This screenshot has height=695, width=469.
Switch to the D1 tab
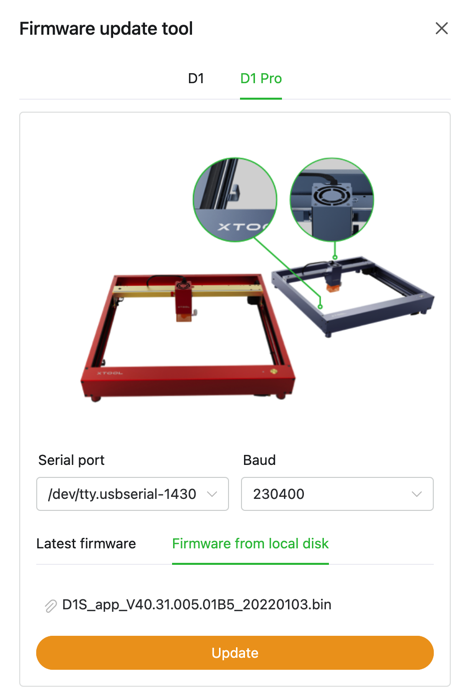196,78
